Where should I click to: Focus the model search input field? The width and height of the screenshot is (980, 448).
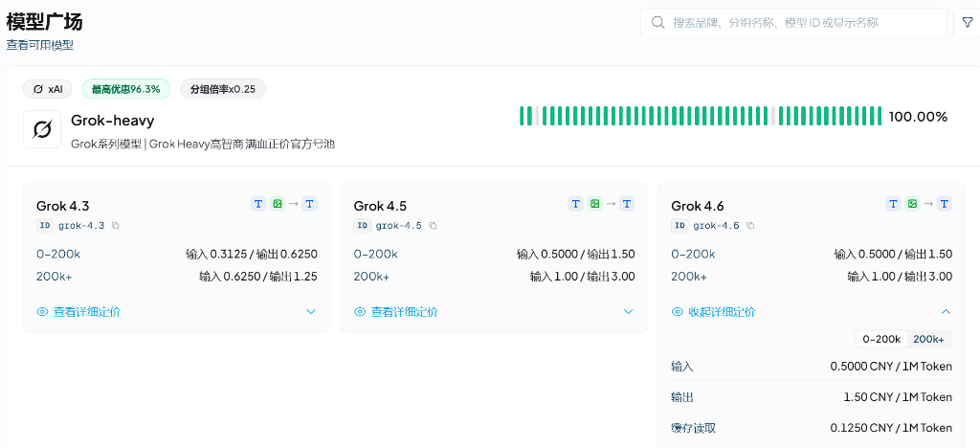point(793,22)
